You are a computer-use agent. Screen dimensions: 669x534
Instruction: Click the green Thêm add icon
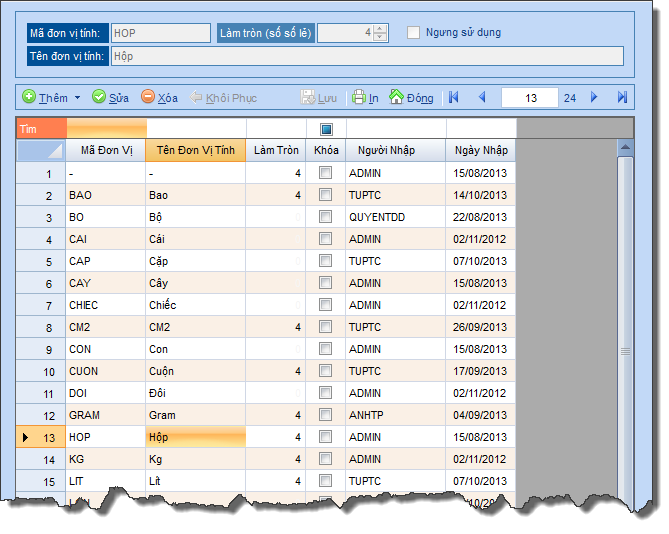(29, 97)
